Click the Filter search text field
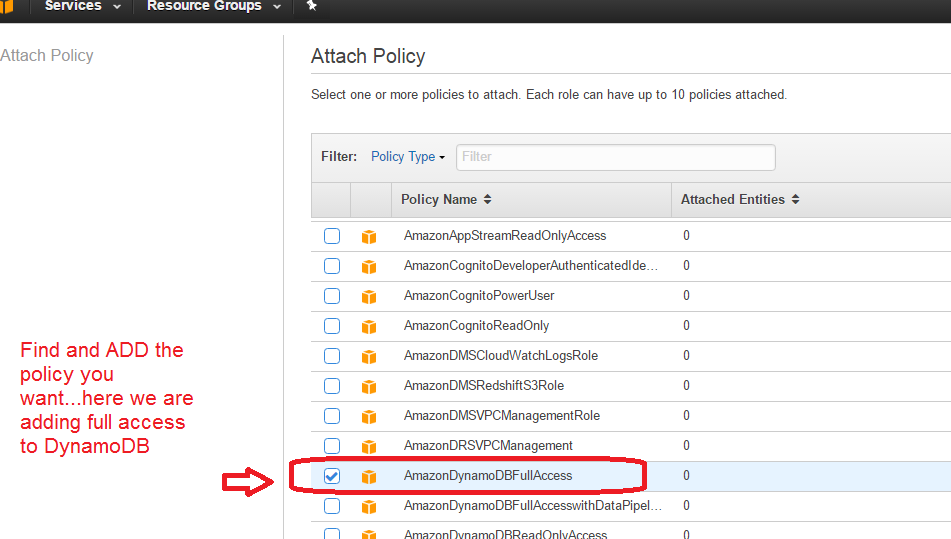 click(615, 157)
